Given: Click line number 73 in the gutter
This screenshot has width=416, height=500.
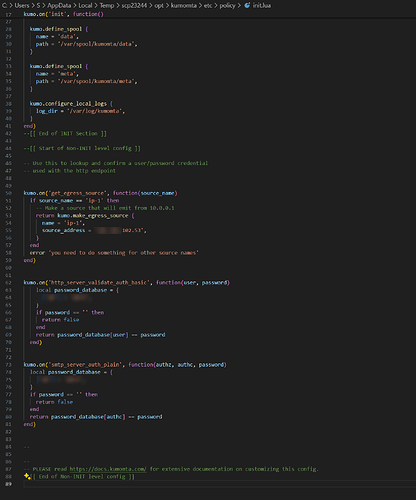Looking at the screenshot, I should tap(8, 365).
